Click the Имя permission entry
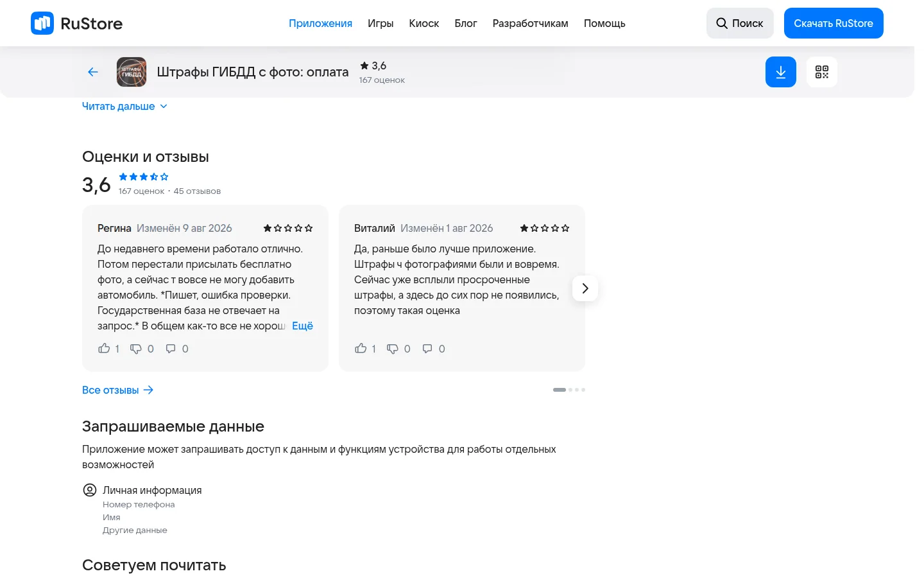 (112, 518)
